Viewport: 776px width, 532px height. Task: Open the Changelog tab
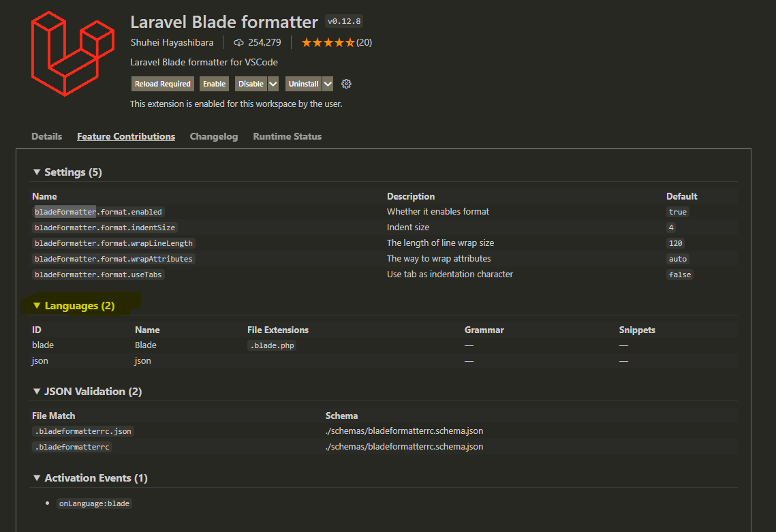click(214, 137)
